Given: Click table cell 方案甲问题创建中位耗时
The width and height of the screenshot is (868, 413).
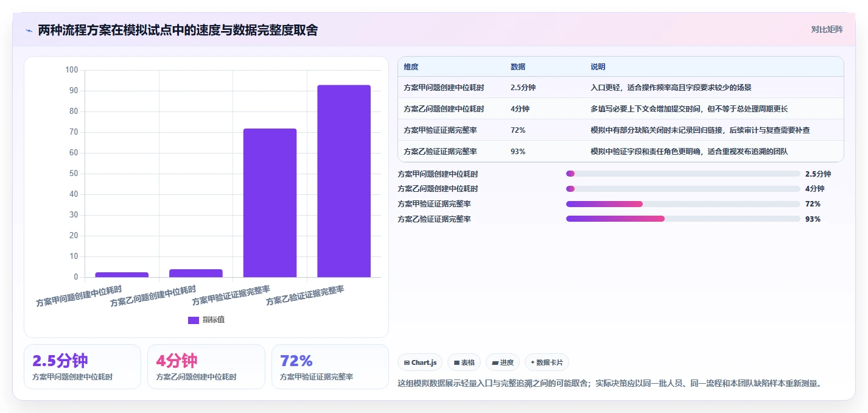Looking at the screenshot, I should click(444, 88).
